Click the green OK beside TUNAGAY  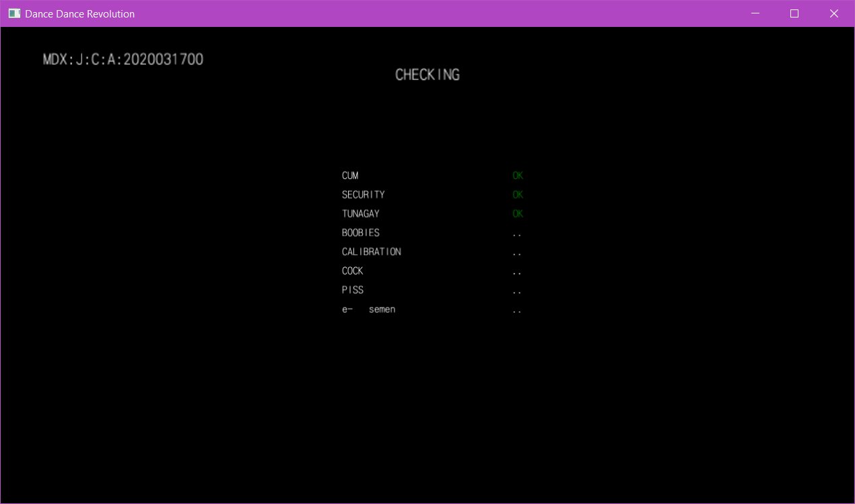click(x=517, y=213)
